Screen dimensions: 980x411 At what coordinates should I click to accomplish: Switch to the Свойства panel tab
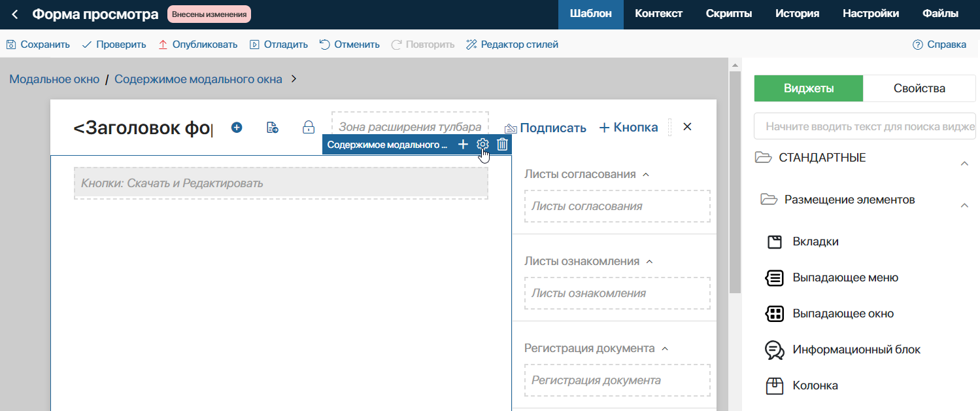(x=919, y=88)
